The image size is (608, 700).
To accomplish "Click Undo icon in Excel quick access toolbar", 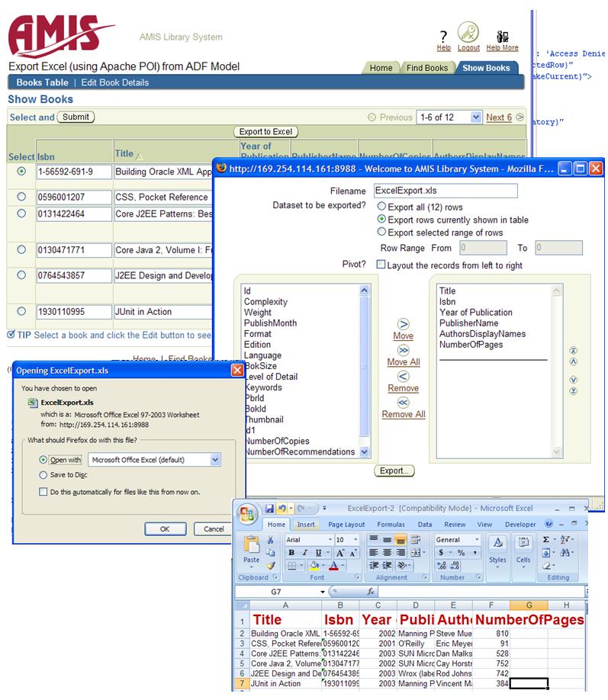I will tap(281, 508).
